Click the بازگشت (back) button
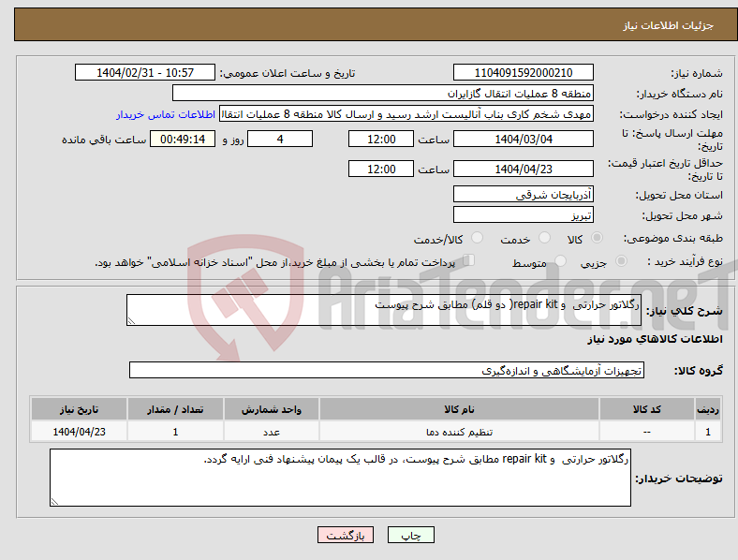Viewport: 738px width, 560px height. coord(346,535)
